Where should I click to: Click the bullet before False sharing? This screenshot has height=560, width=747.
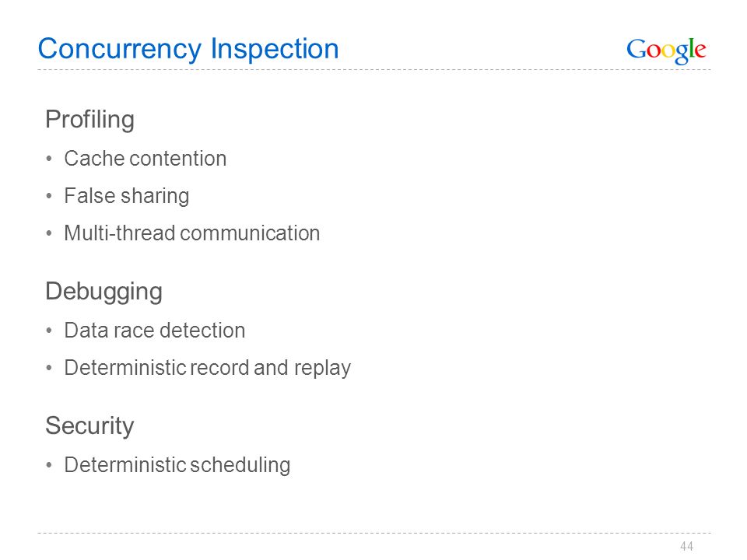(x=48, y=196)
